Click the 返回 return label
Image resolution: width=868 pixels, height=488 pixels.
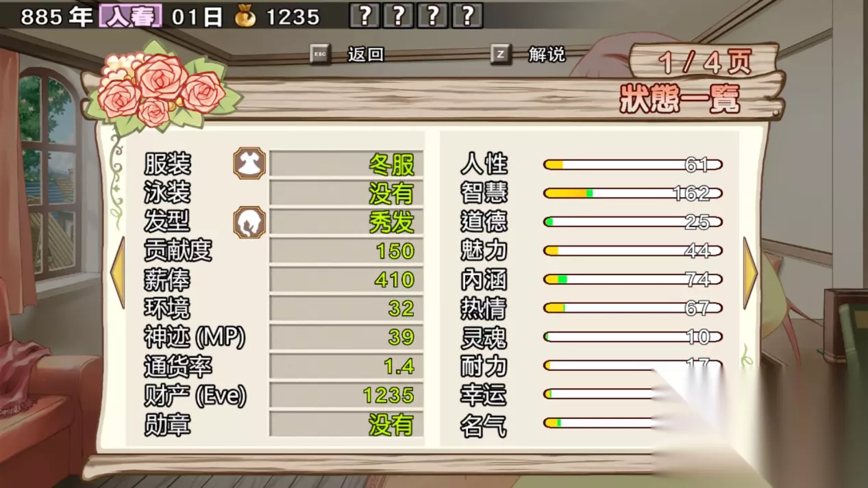tap(366, 55)
